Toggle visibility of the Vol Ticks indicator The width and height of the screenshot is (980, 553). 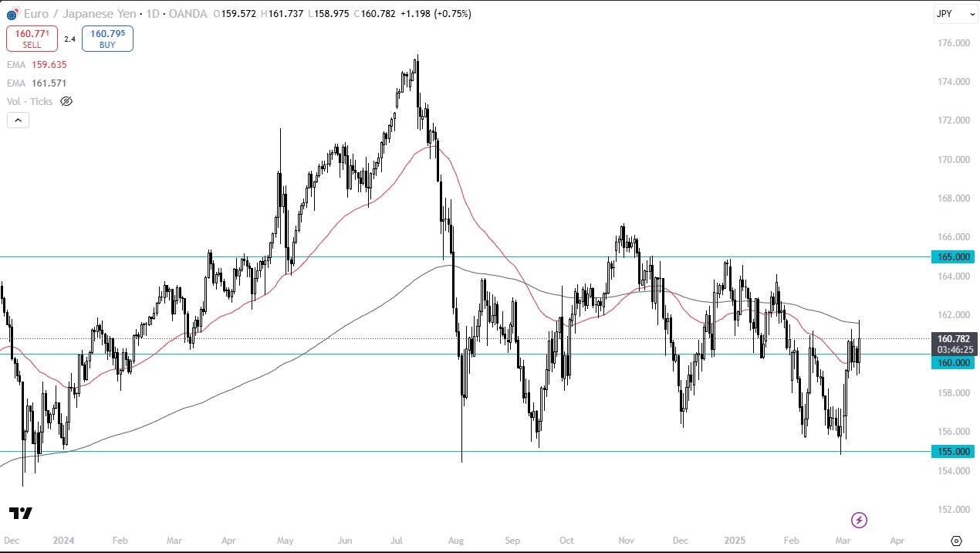point(66,101)
